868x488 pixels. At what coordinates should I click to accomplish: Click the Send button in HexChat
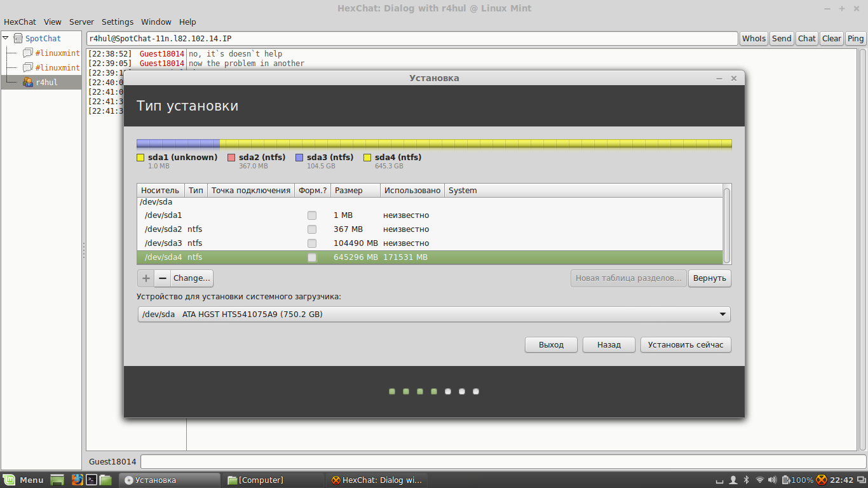coord(782,39)
